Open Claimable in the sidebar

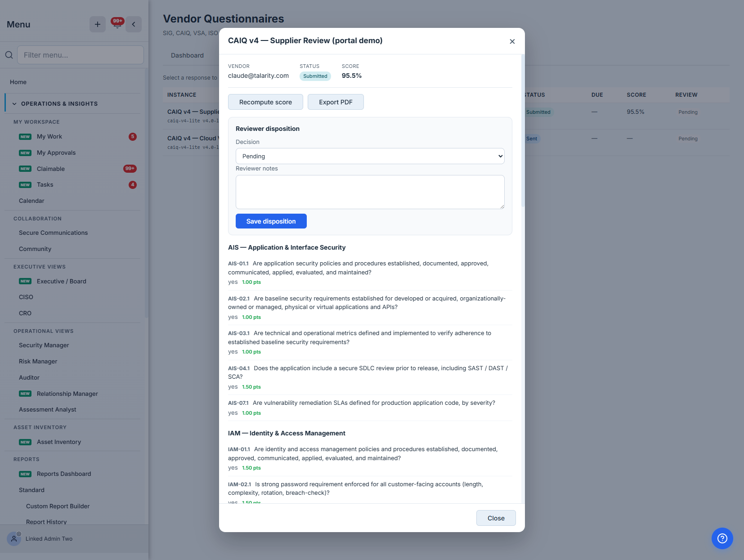[51, 169]
